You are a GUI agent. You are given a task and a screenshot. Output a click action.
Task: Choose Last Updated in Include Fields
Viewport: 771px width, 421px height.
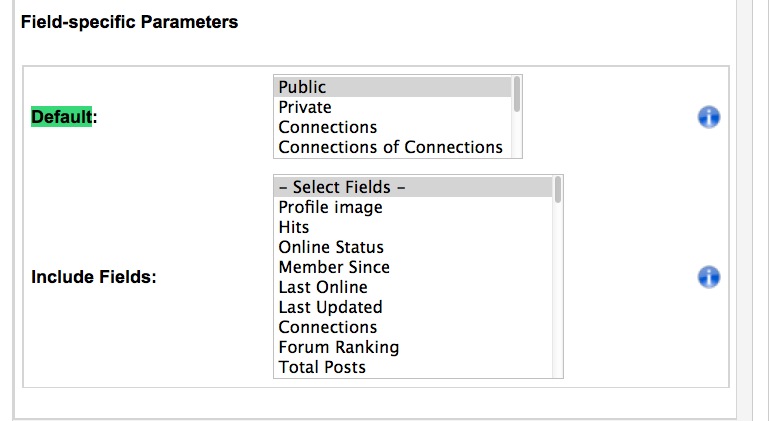click(413, 307)
